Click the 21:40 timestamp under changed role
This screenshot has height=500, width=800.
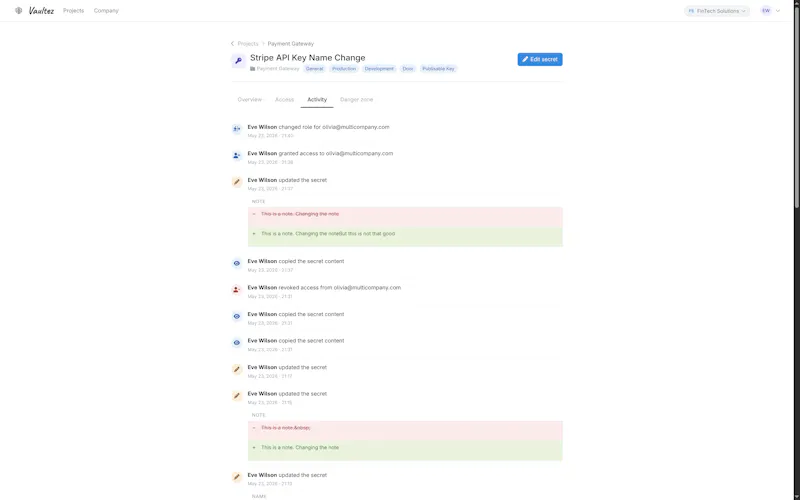(x=270, y=136)
